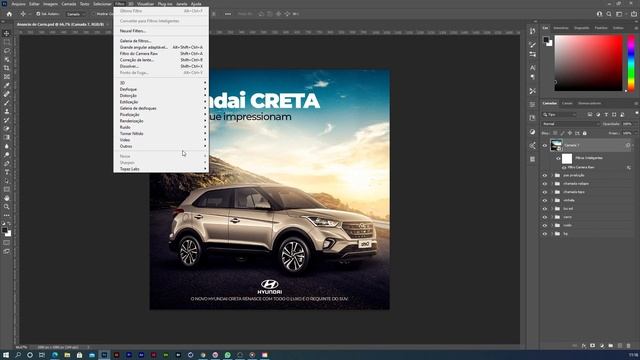Screen dimensions: 640x360
Task: Open the Desfoque submenu
Action: pos(161,89)
